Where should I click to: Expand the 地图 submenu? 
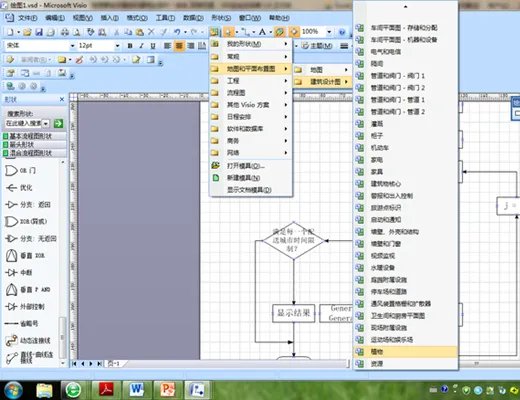coord(322,70)
